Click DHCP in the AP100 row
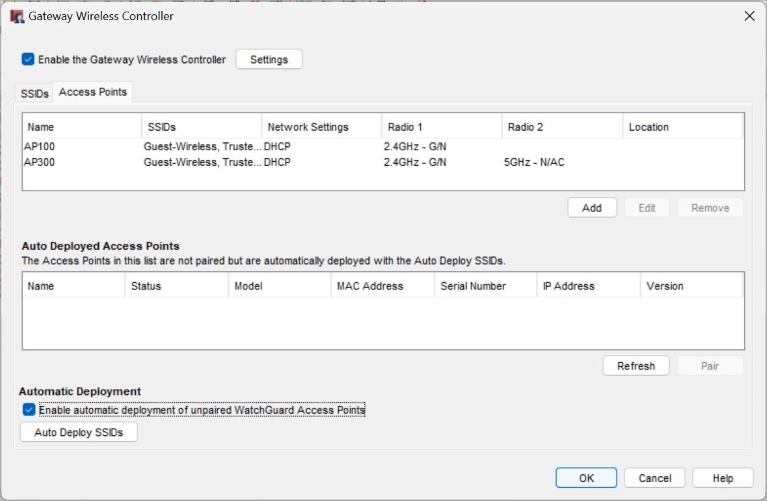This screenshot has width=767, height=501. pyautogui.click(x=277, y=146)
